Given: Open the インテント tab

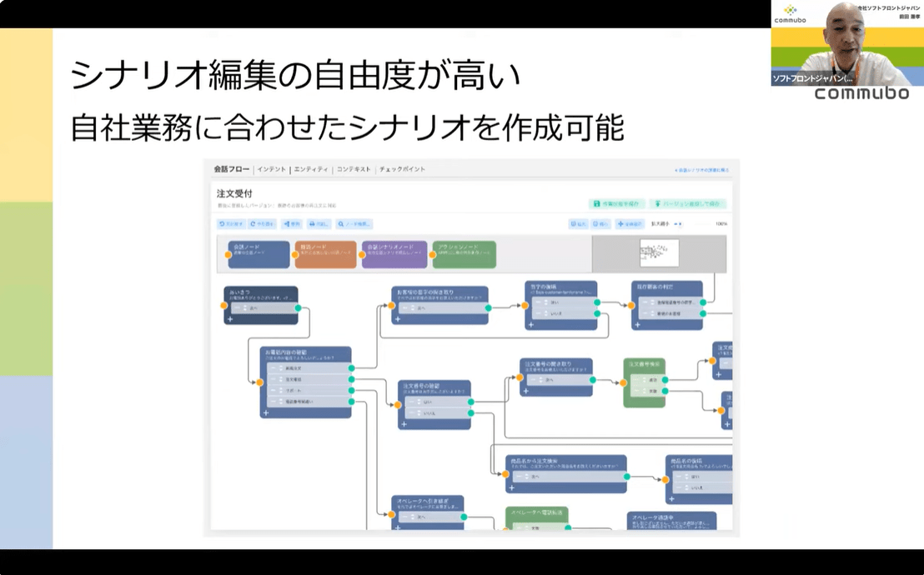Looking at the screenshot, I should 272,169.
